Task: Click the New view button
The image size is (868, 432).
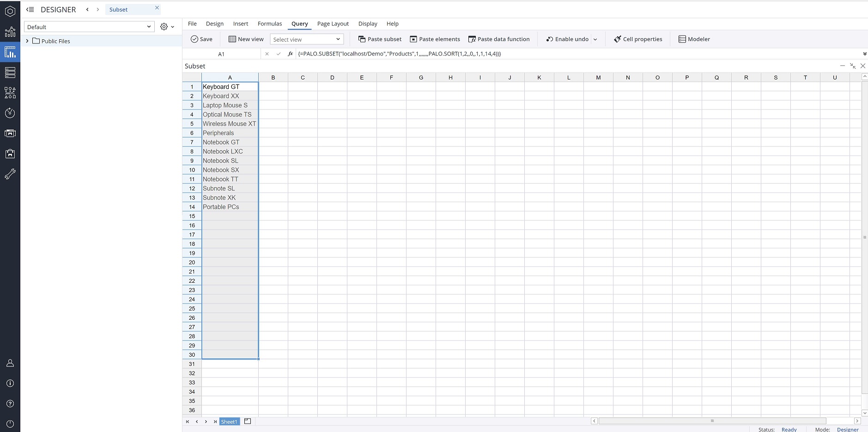Action: [246, 39]
